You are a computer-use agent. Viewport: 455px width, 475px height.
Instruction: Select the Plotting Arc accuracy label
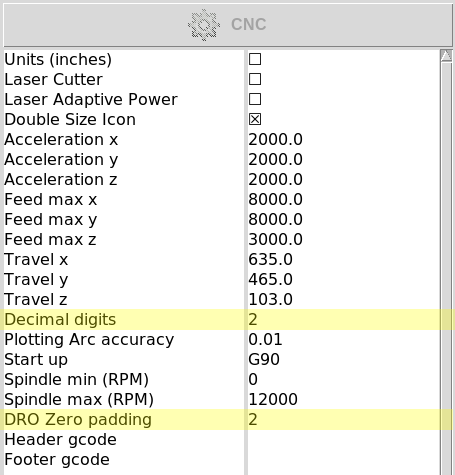(89, 339)
